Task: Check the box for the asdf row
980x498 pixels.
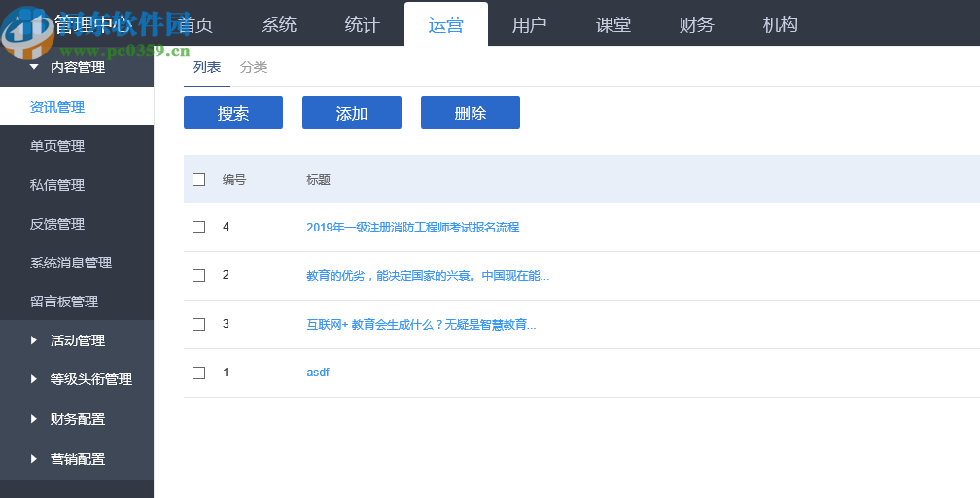Action: pos(198,373)
